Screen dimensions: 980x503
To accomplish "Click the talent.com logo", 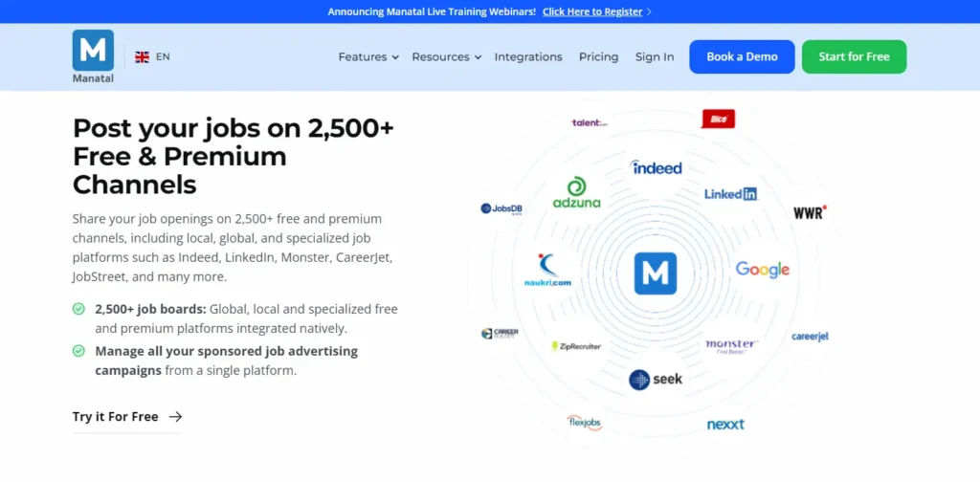I will point(589,123).
